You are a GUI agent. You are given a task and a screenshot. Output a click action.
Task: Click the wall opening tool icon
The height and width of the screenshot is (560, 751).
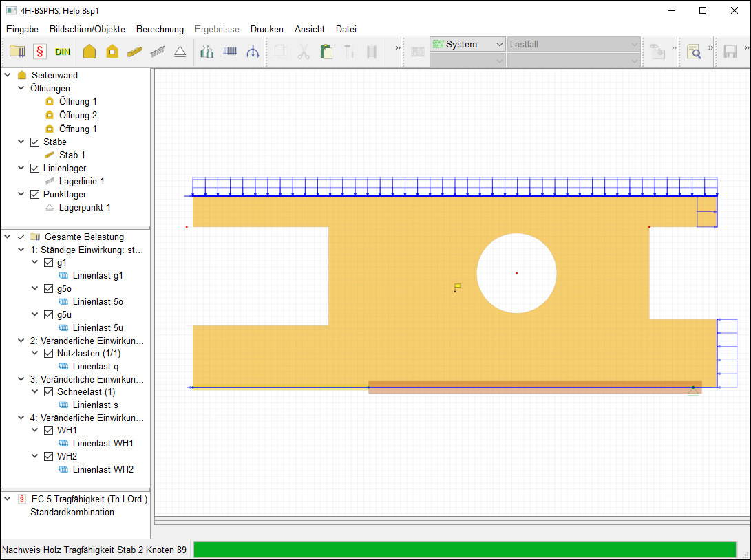click(112, 52)
